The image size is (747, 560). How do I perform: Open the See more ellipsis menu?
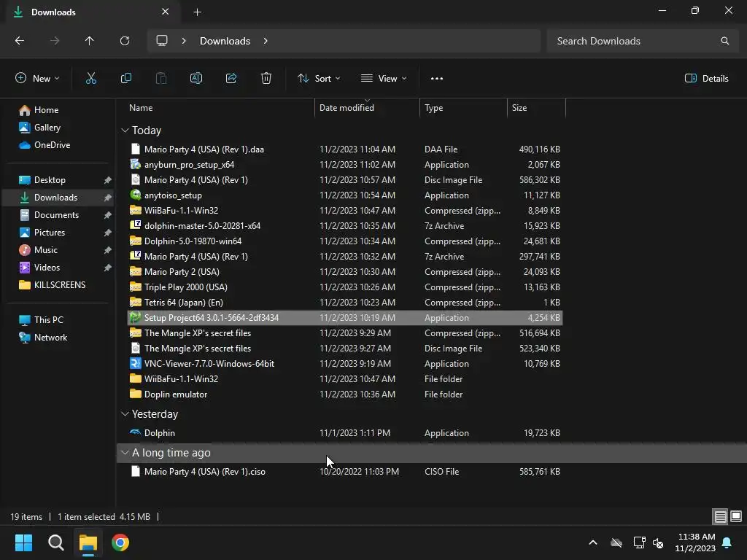(437, 79)
